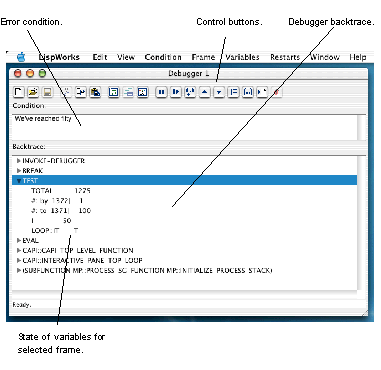Open the View menu
Image resolution: width=381 pixels, height=370 pixels.
126,57
